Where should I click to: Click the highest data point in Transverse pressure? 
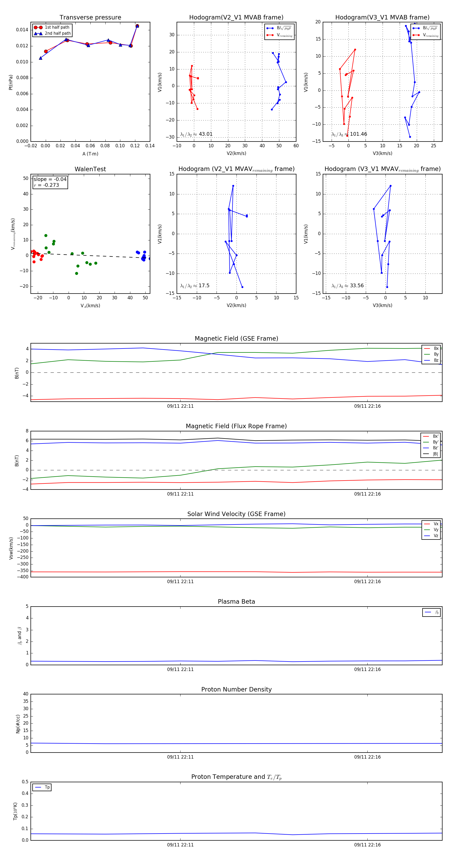click(x=137, y=26)
